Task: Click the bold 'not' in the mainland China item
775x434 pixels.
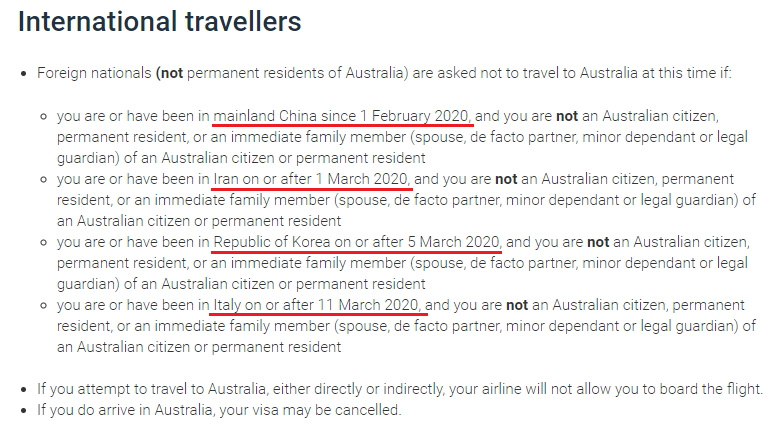Action: click(567, 116)
